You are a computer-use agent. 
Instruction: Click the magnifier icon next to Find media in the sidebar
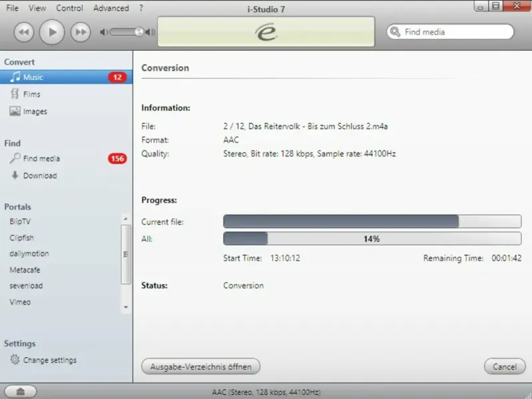15,158
